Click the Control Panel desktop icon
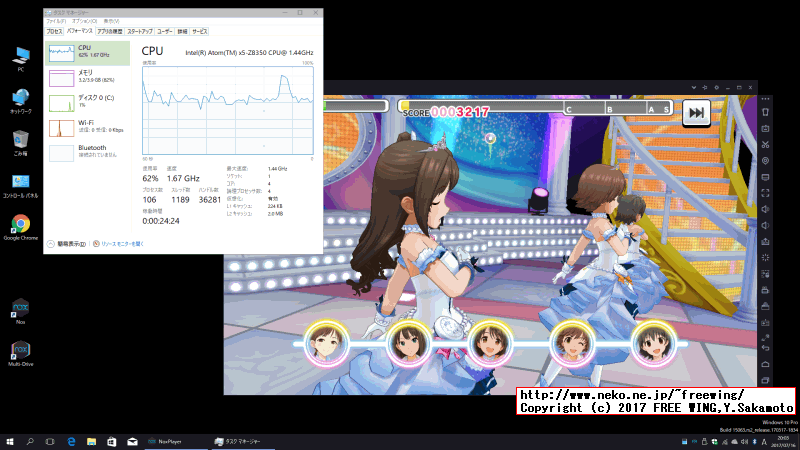800x450 pixels. [21, 185]
